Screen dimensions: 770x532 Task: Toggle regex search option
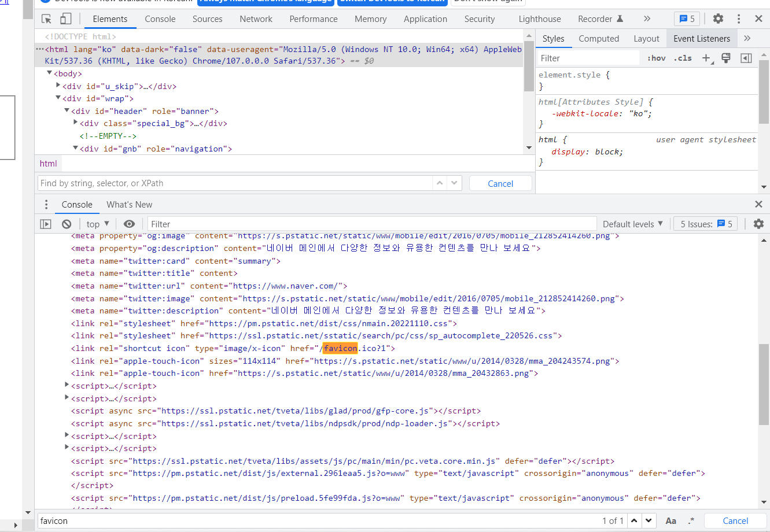pyautogui.click(x=691, y=520)
